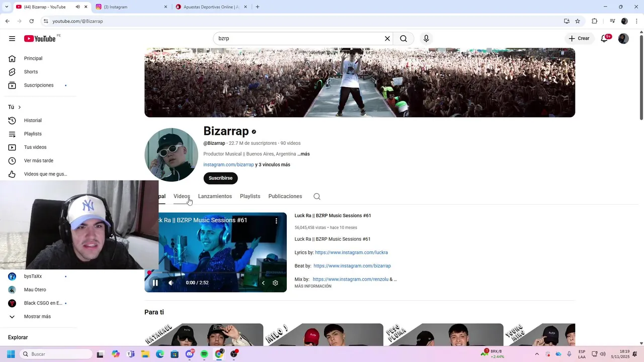Install app icon in address bar
The width and height of the screenshot is (644, 362).
point(567,21)
